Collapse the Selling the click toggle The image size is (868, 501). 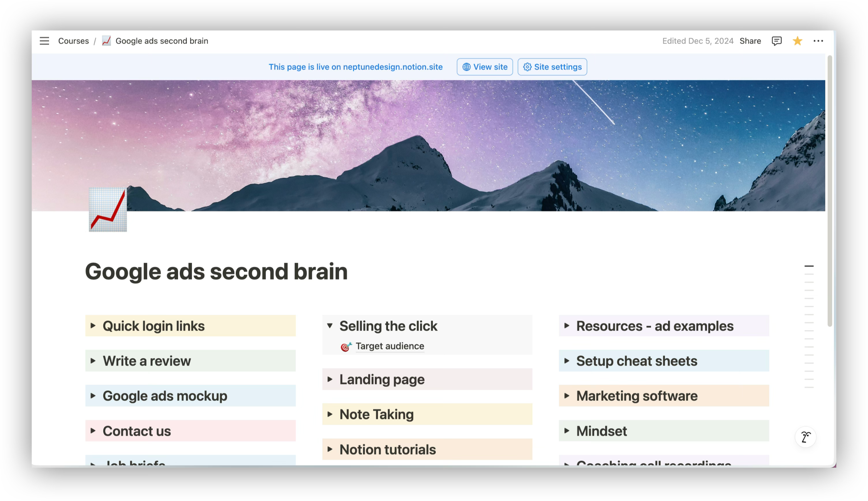coord(330,326)
